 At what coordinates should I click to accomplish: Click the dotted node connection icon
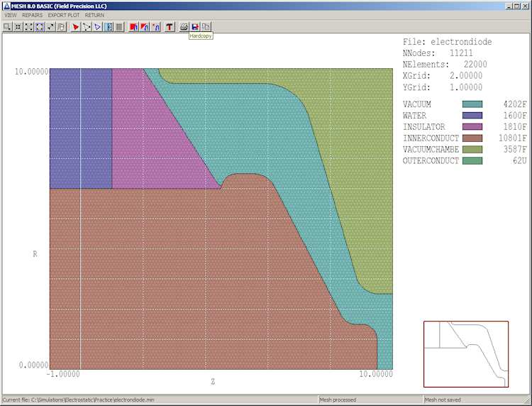click(87, 27)
